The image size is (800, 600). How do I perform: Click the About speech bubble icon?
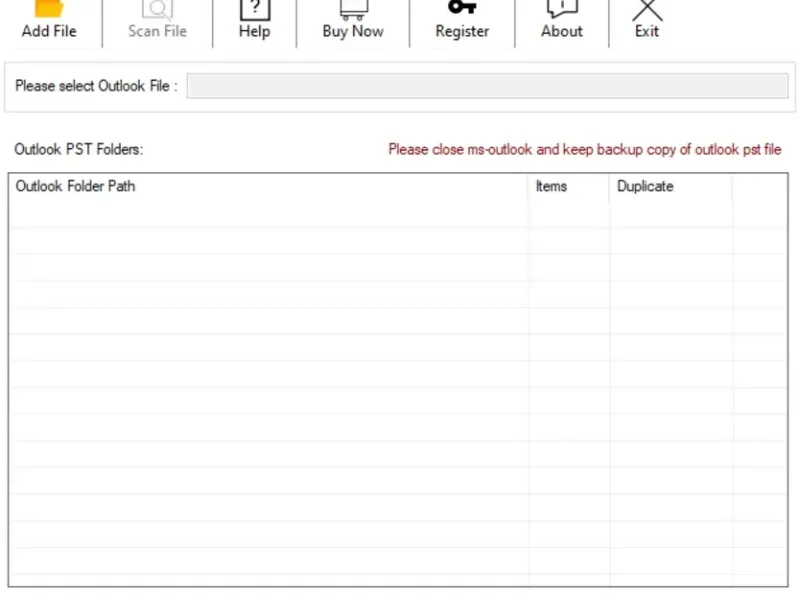click(561, 9)
